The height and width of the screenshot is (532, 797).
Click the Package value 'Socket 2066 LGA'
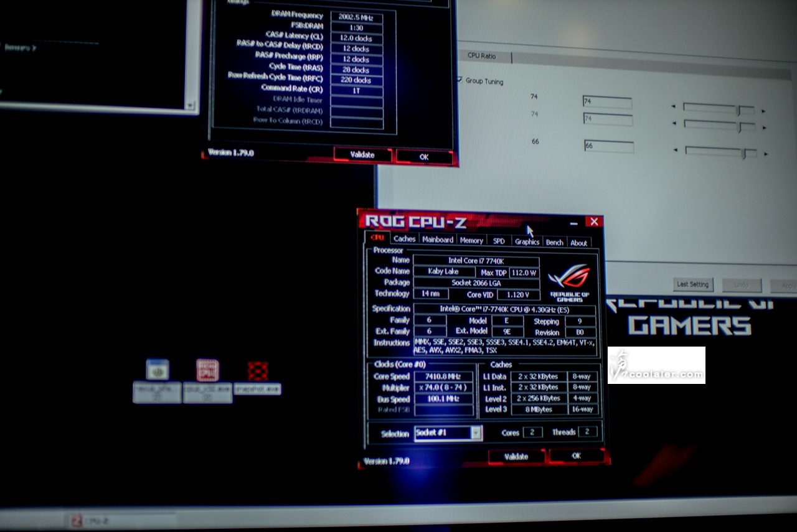pos(476,283)
